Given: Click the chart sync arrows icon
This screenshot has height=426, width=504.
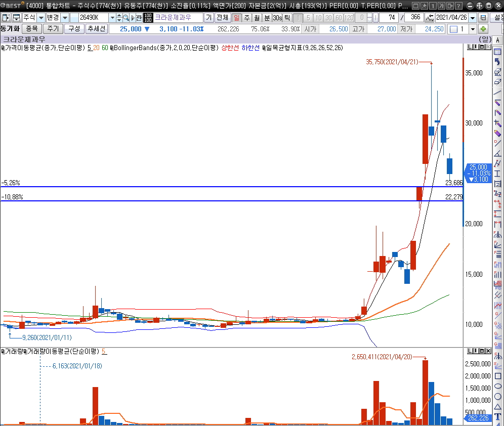Looking at the screenshot, I should pyautogui.click(x=429, y=18).
